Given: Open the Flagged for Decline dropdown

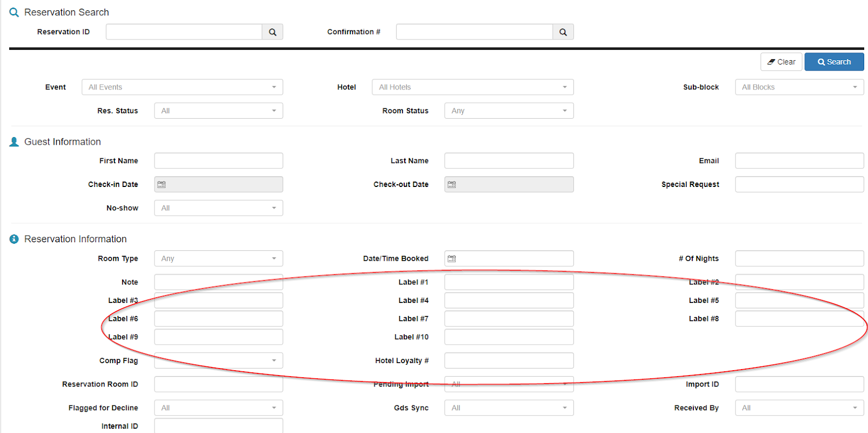Looking at the screenshot, I should [219, 408].
